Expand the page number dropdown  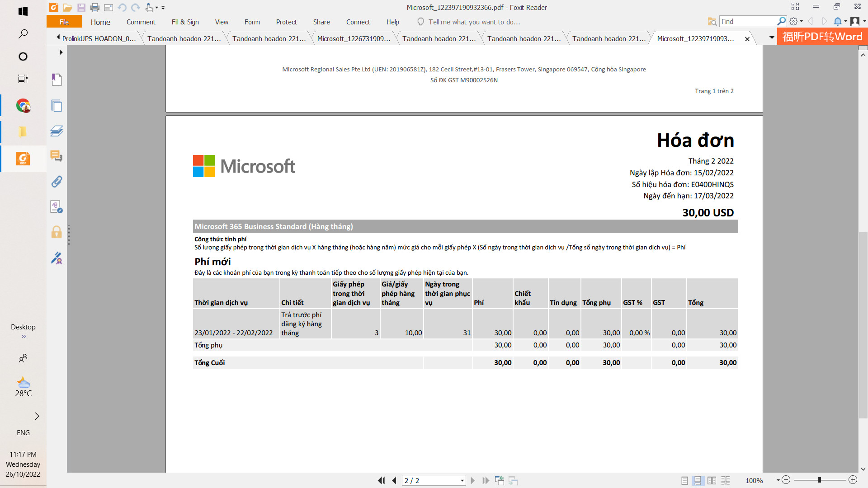[462, 480]
